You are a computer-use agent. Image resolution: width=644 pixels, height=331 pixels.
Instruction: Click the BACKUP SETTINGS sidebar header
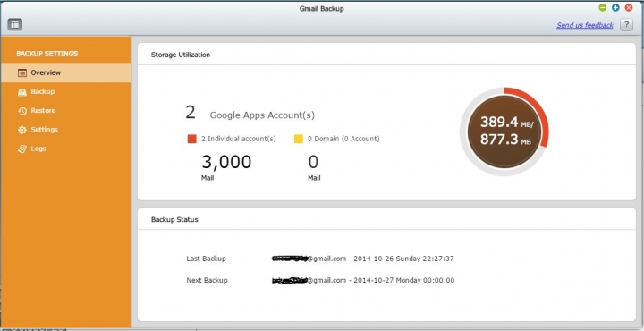tap(47, 54)
